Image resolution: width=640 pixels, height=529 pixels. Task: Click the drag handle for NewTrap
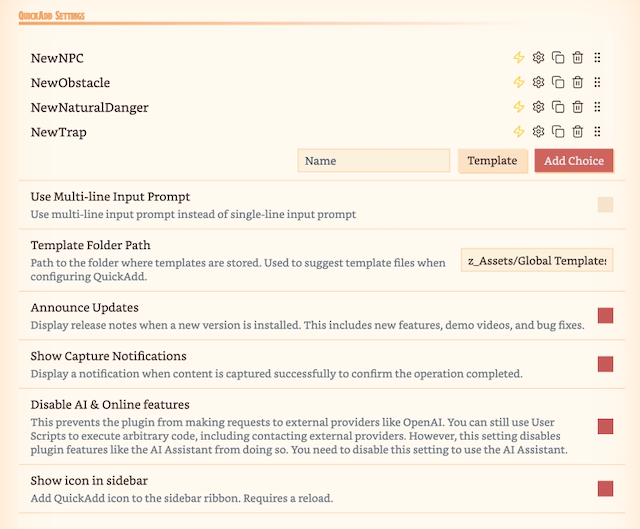click(x=597, y=131)
